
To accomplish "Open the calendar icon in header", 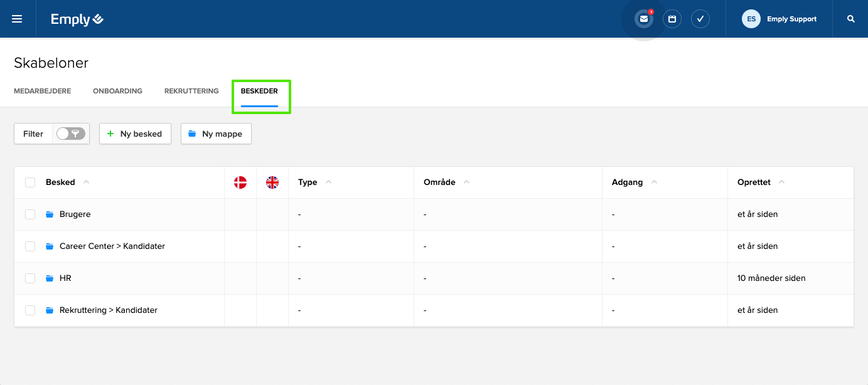I will click(x=672, y=19).
